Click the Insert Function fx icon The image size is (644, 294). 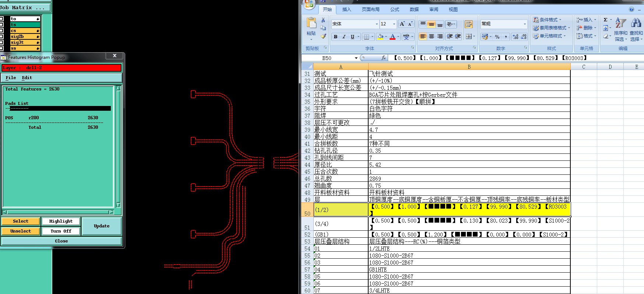click(384, 58)
